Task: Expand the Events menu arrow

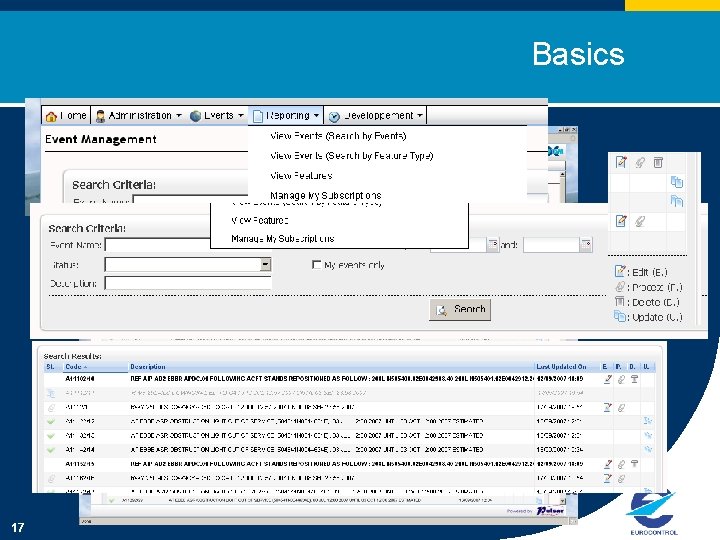Action: tap(241, 116)
